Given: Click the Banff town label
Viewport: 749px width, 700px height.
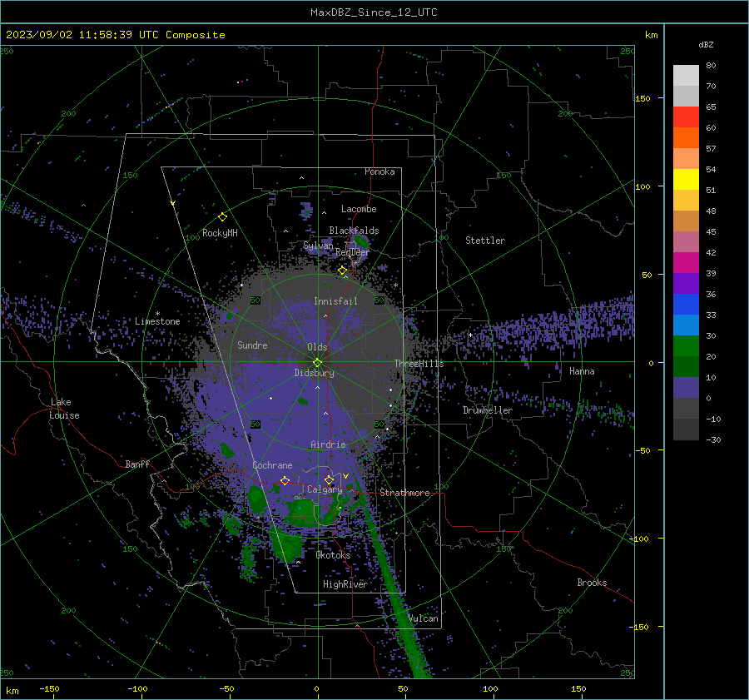Looking at the screenshot, I should point(137,464).
